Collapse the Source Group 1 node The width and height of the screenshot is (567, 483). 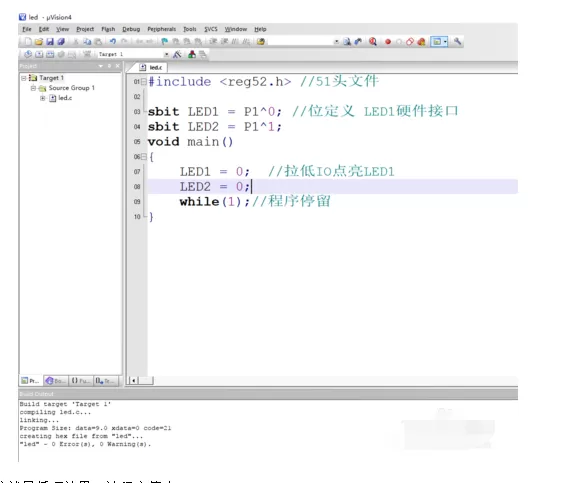33,88
